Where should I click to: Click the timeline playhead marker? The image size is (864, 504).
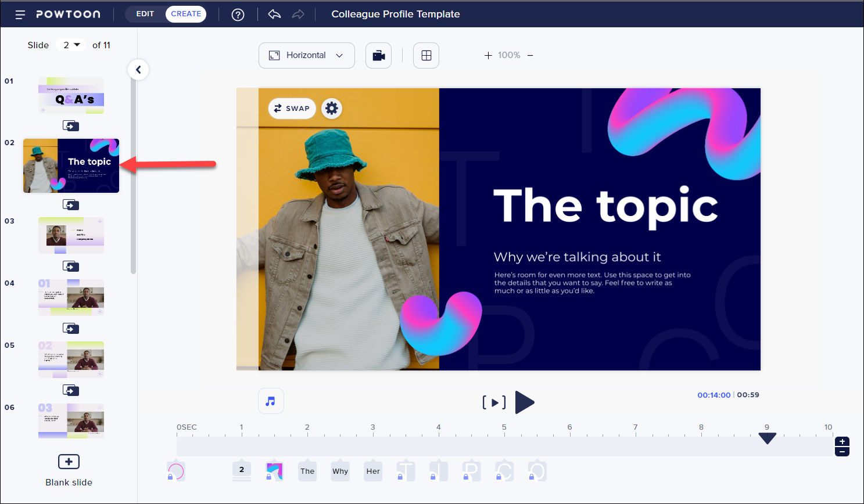pyautogui.click(x=767, y=438)
